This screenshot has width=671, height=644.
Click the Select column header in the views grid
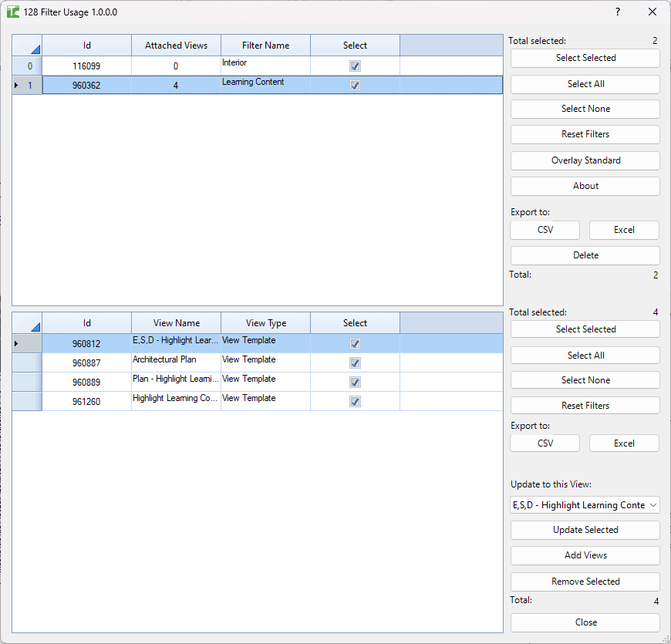tap(356, 323)
